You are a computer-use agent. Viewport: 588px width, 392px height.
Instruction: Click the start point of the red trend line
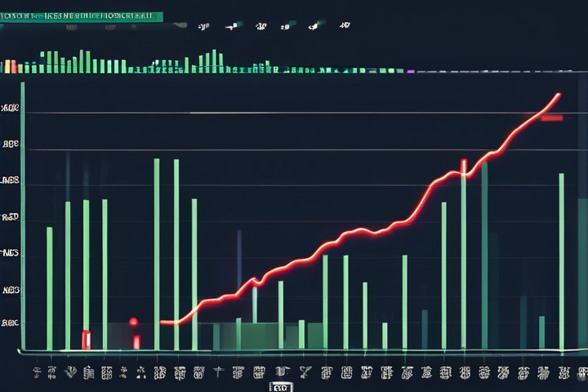coord(163,323)
